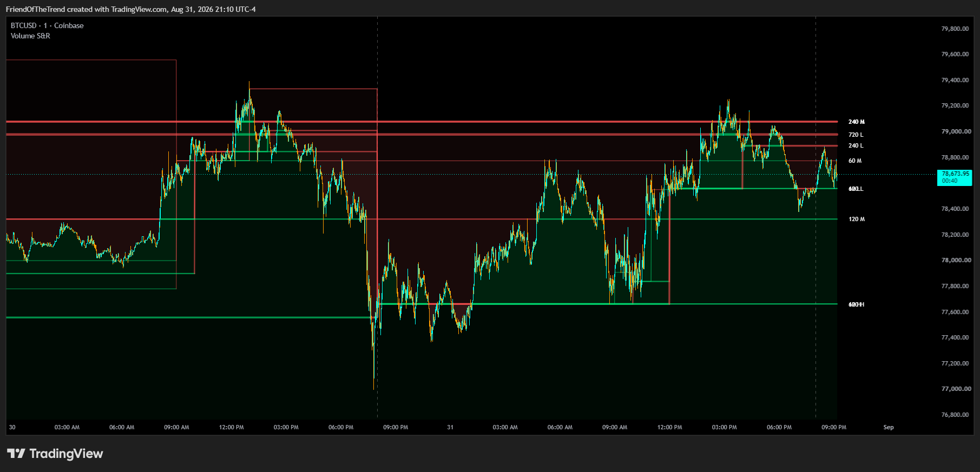Click the 79,200.00 price axis label

click(955, 105)
